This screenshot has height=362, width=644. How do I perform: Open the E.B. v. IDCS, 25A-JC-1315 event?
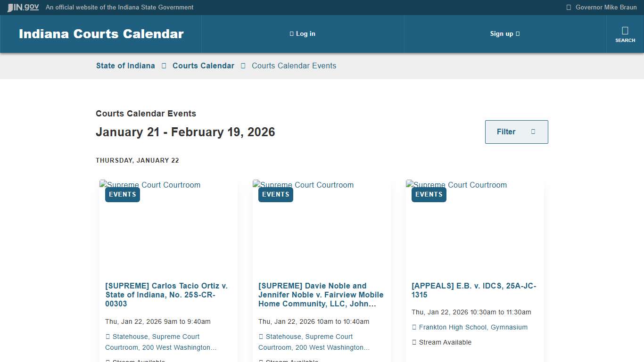pos(473,290)
